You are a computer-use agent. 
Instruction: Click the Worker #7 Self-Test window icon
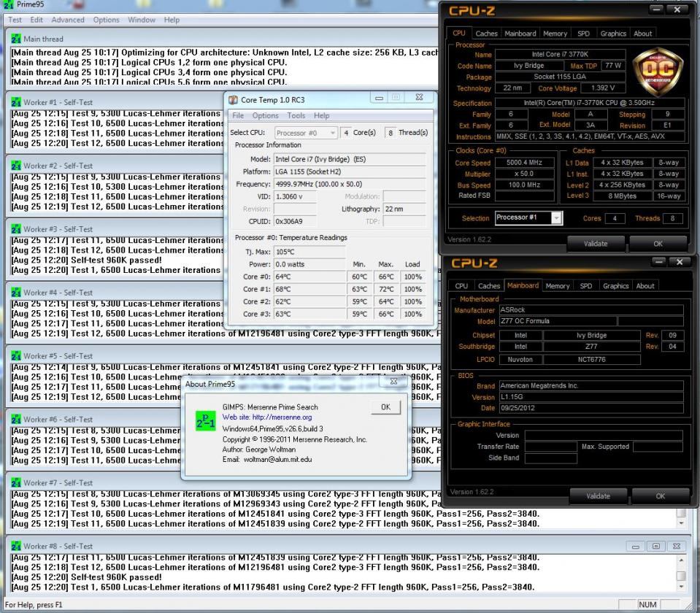click(x=16, y=482)
